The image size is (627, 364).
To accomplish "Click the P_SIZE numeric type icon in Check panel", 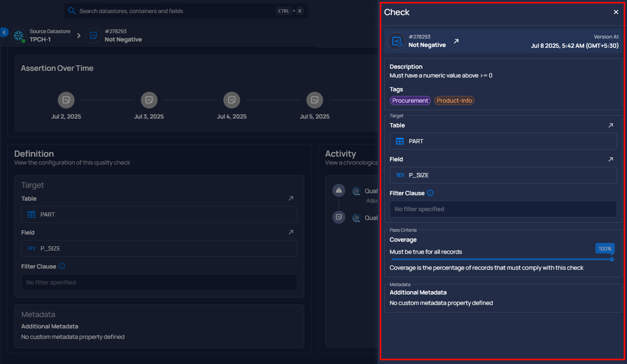I will [400, 175].
